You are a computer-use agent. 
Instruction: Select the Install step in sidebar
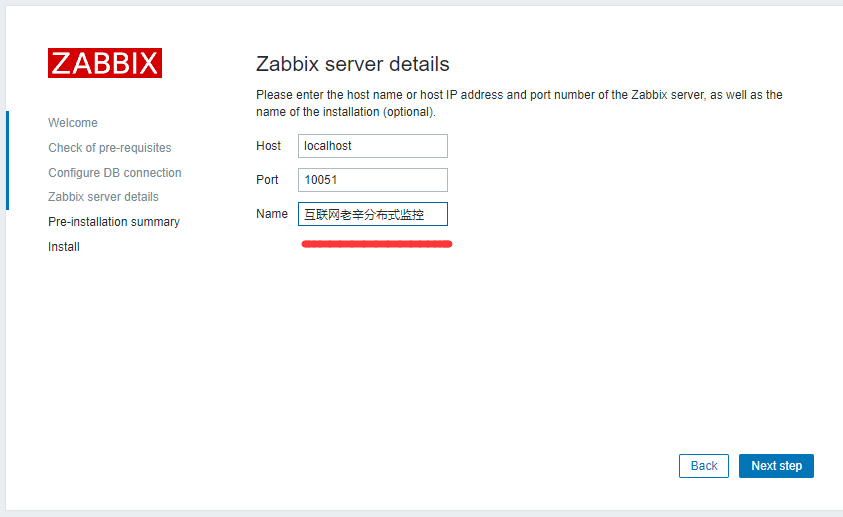point(63,247)
